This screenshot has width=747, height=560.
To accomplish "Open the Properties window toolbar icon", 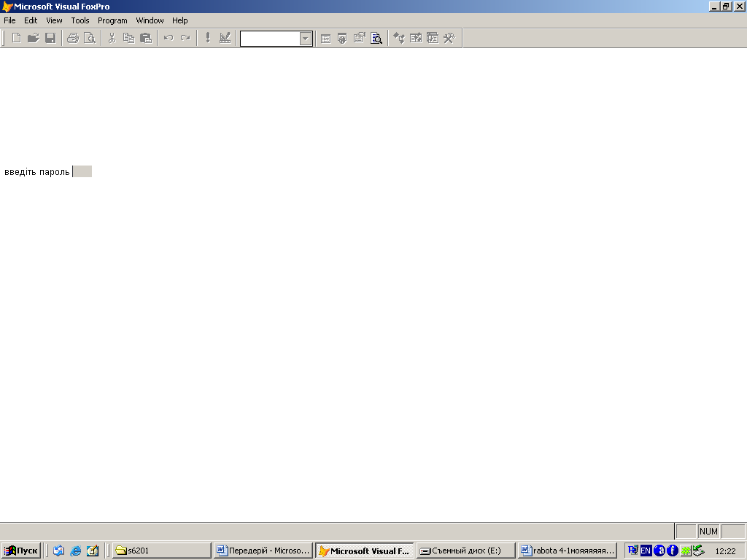I will (359, 38).
